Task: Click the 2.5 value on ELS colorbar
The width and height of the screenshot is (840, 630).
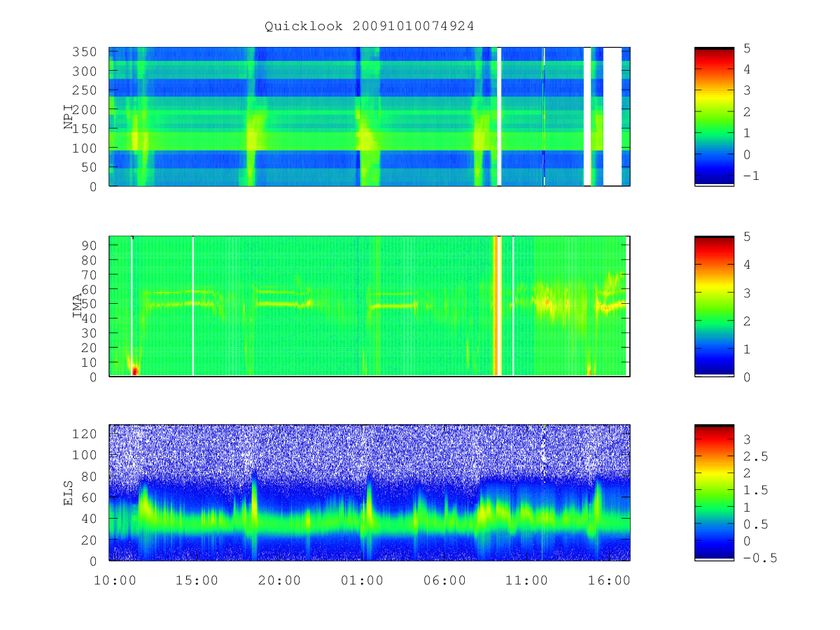Action: 756,456
